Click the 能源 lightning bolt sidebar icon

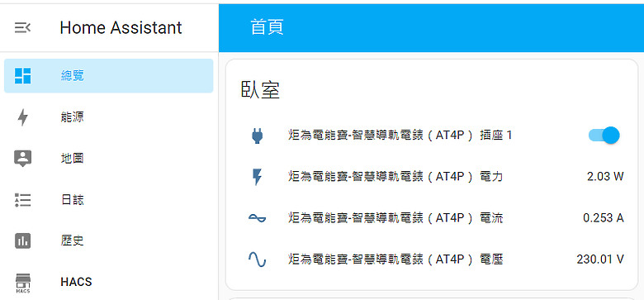pyautogui.click(x=22, y=117)
